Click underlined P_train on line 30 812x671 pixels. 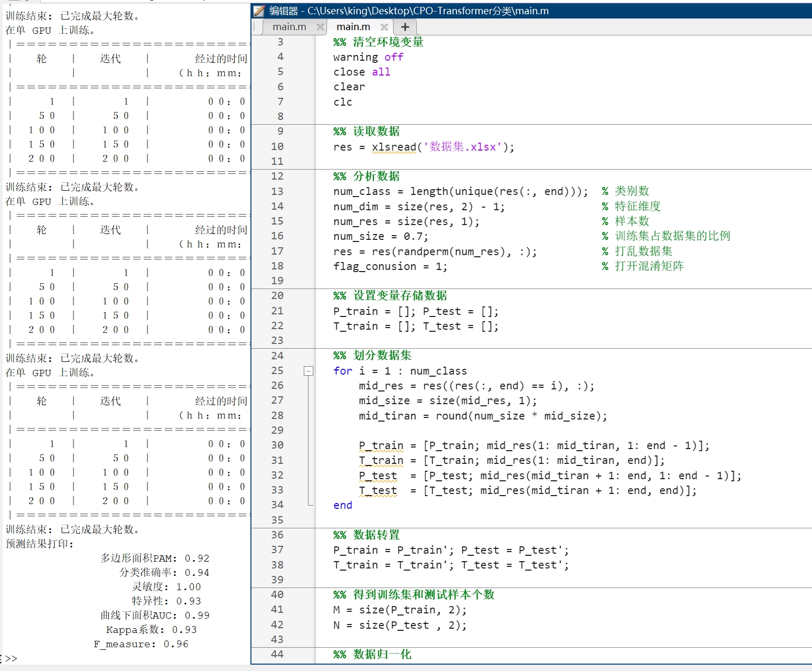pyautogui.click(x=381, y=446)
